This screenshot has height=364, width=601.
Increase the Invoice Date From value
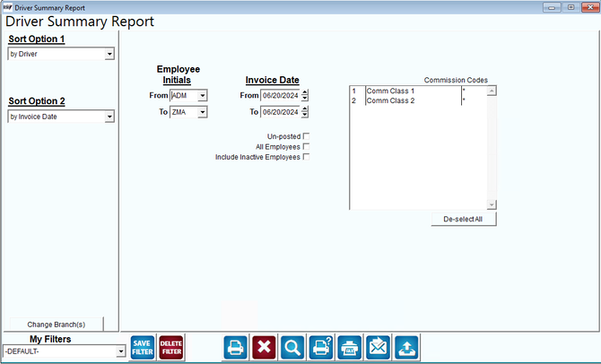[x=305, y=92]
